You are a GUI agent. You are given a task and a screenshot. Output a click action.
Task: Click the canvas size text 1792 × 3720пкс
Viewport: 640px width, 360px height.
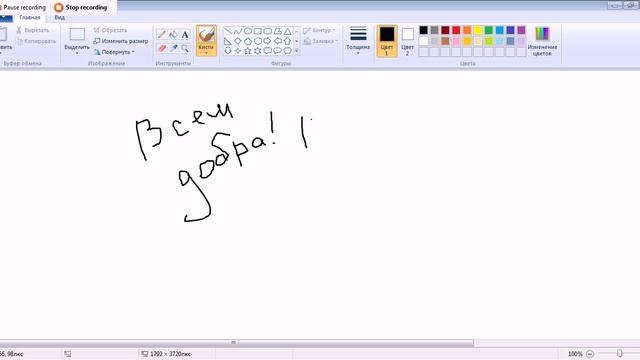click(x=170, y=354)
